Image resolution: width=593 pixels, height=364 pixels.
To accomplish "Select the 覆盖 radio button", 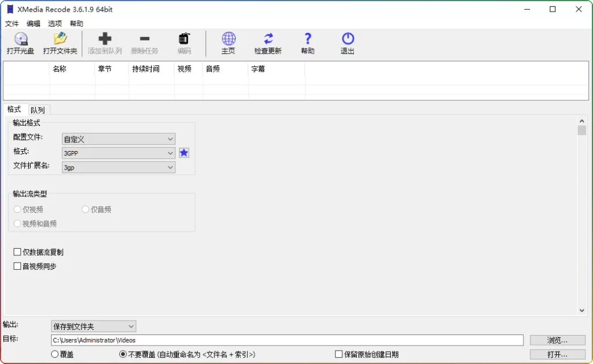I will [55, 354].
